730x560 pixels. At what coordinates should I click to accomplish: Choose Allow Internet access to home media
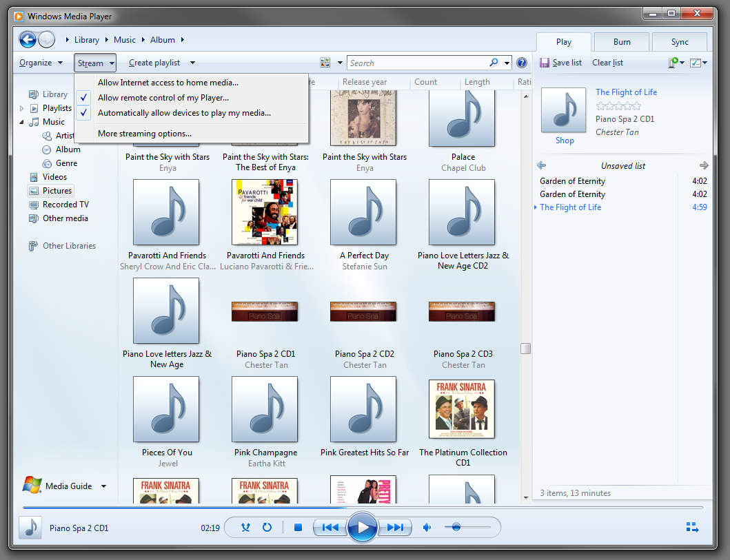[168, 83]
